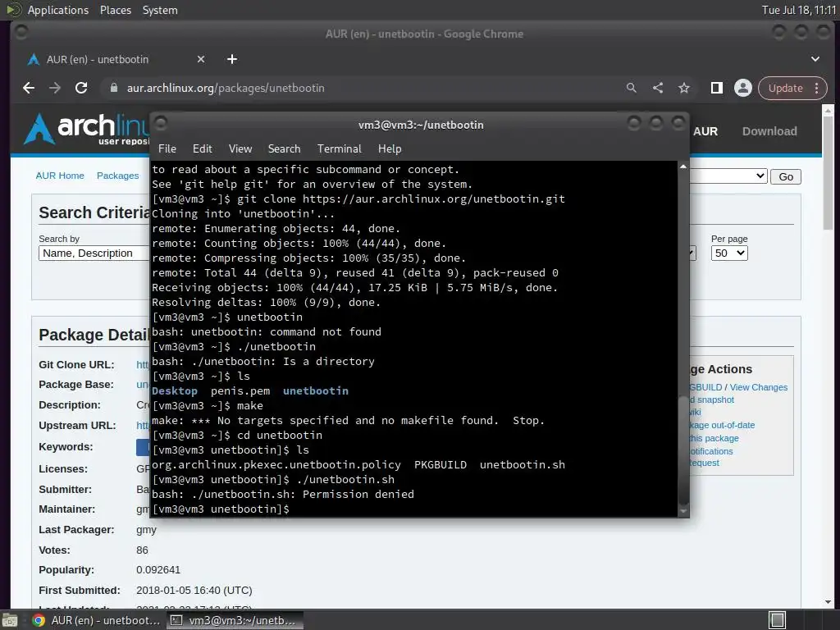Reload the AUR unetbootin page
The width and height of the screenshot is (840, 630).
point(81,88)
